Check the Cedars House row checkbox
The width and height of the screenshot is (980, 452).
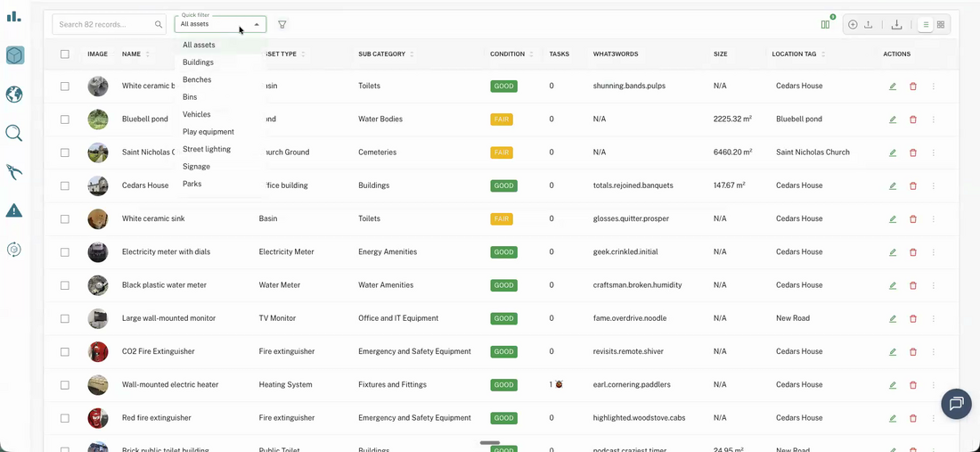[x=65, y=185]
